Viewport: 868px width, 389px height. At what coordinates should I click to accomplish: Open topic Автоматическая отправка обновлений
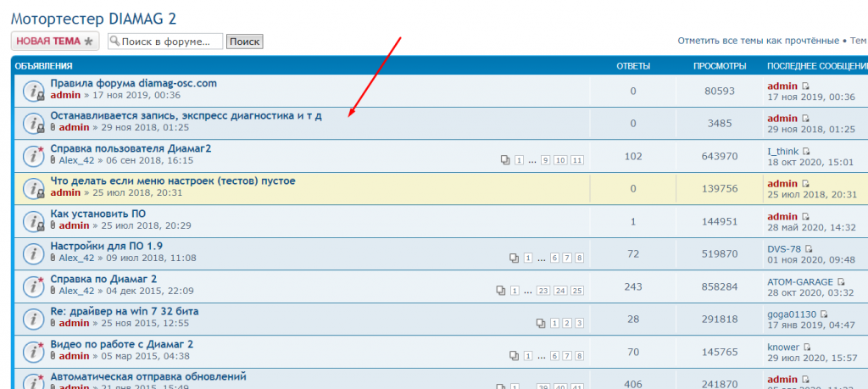[148, 377]
